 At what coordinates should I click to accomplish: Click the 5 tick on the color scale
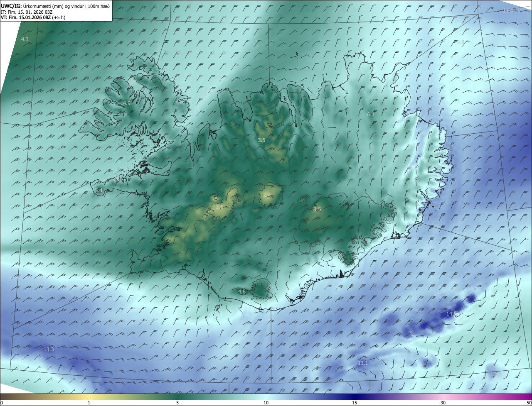tap(177, 403)
